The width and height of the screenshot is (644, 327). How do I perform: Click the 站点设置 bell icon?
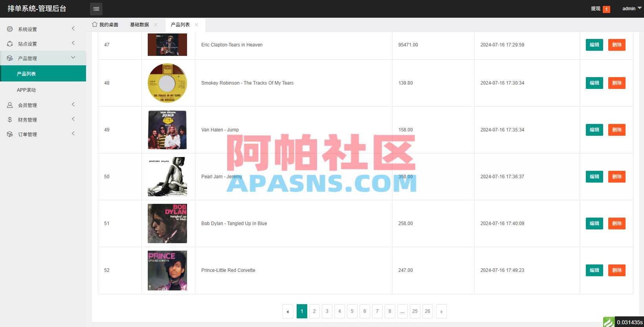10,44
